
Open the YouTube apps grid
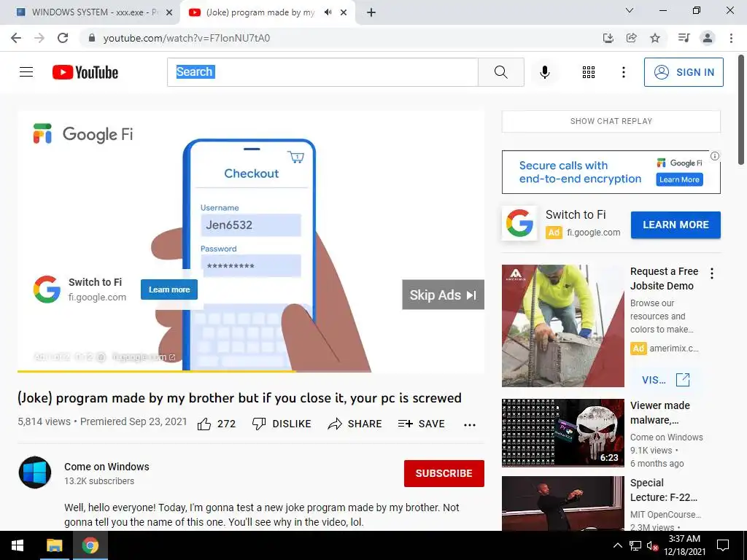click(589, 72)
